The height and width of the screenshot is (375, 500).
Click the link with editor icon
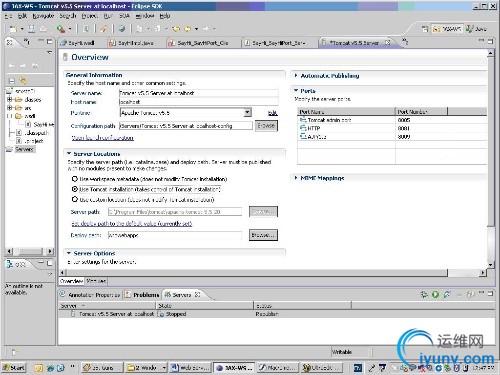[23, 80]
